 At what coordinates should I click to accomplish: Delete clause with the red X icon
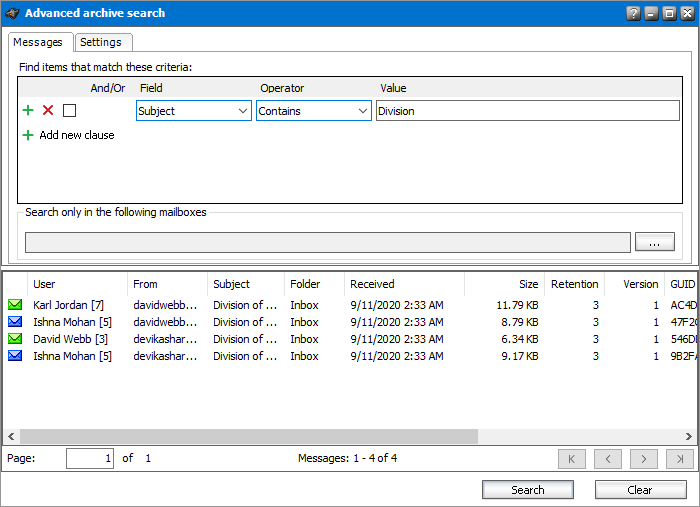coord(48,111)
